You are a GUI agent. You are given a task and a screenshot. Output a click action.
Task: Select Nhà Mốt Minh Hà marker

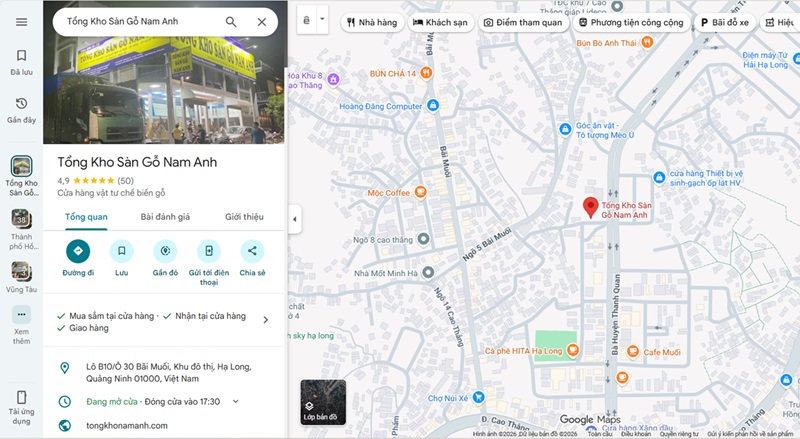point(428,273)
